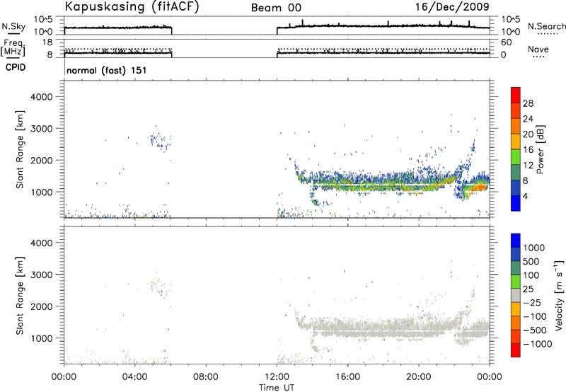This screenshot has height=392, width=566.
Task: Click the '4' tick on the Power scale
Action: (525, 196)
